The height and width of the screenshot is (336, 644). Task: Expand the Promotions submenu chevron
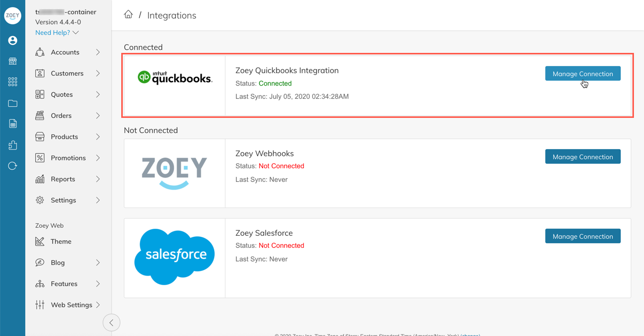[98, 158]
